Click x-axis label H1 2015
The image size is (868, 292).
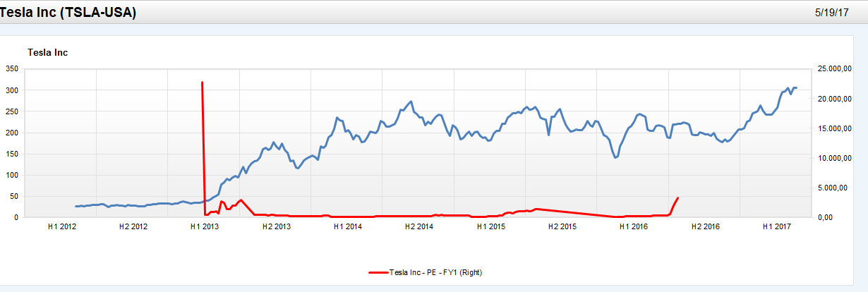(x=490, y=226)
